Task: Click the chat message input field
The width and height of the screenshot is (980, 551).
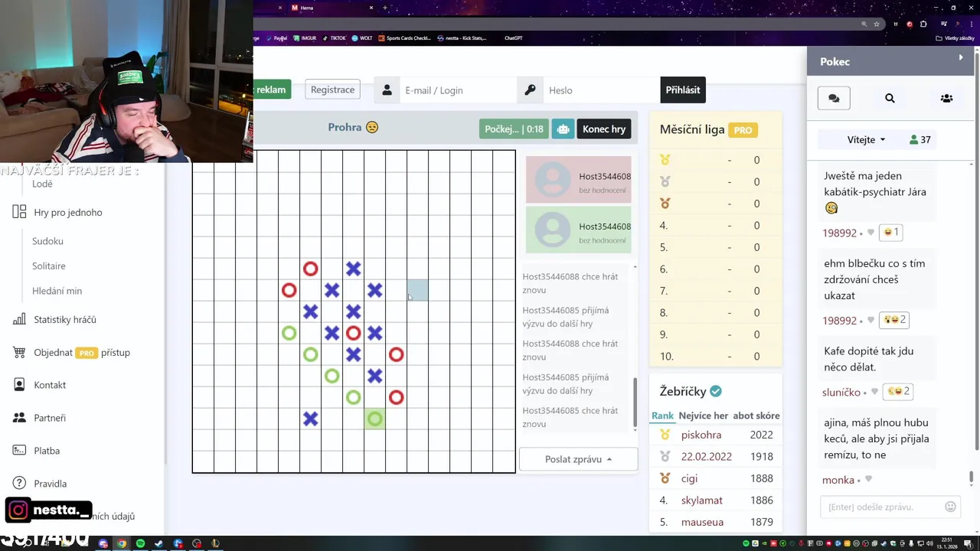Action: (x=883, y=507)
